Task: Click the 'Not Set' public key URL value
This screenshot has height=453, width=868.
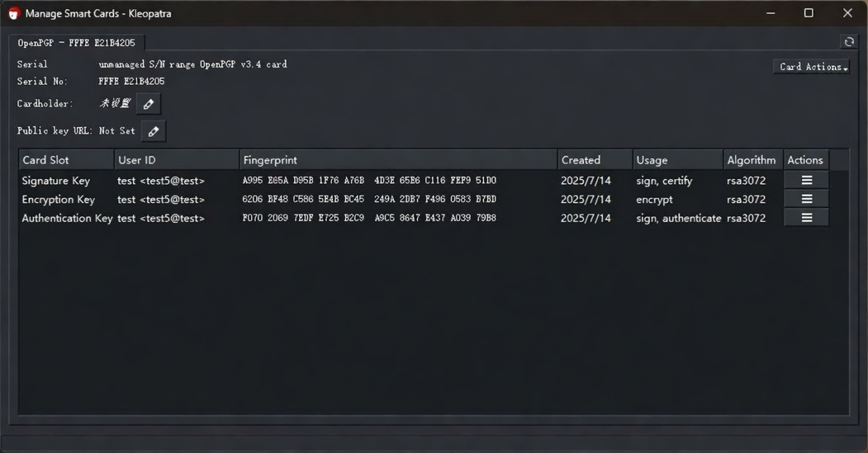Action: coord(117,131)
